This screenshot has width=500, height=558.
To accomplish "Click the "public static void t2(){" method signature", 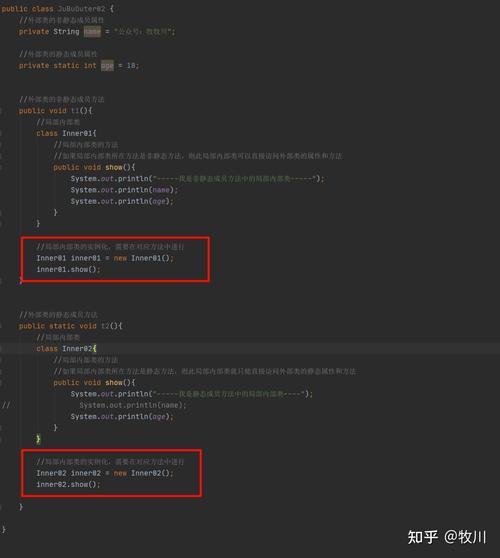I will (x=70, y=326).
